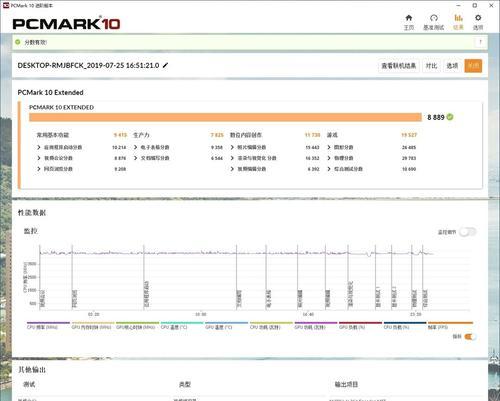Click the overall score 8 889
The image size is (500, 401).
[436, 117]
